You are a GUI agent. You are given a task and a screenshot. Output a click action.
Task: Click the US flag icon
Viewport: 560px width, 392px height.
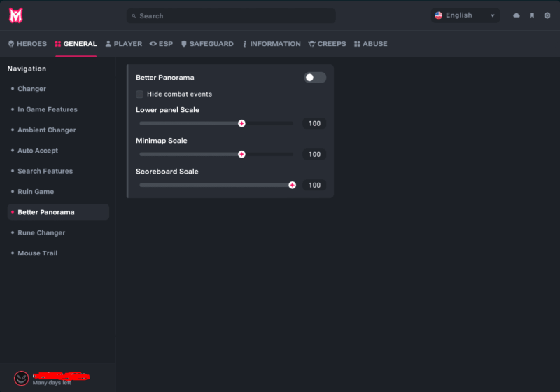coord(439,15)
